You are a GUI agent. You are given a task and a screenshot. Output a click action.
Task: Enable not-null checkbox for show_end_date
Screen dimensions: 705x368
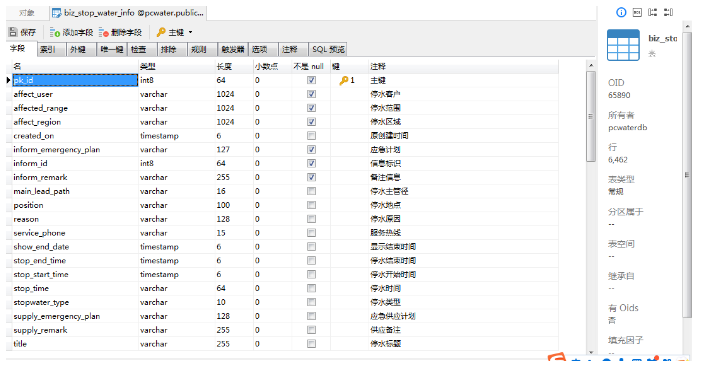pyautogui.click(x=311, y=247)
